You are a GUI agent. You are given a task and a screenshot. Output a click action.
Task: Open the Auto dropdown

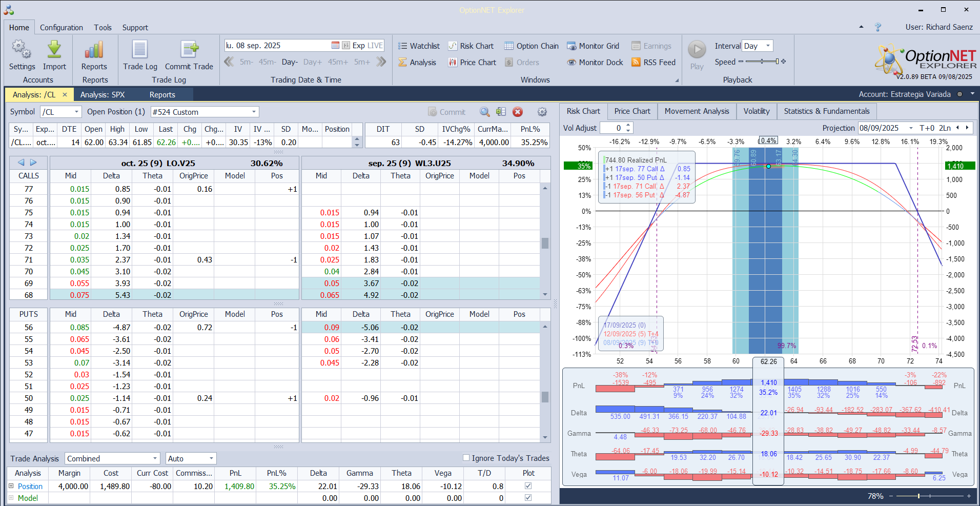(x=211, y=458)
